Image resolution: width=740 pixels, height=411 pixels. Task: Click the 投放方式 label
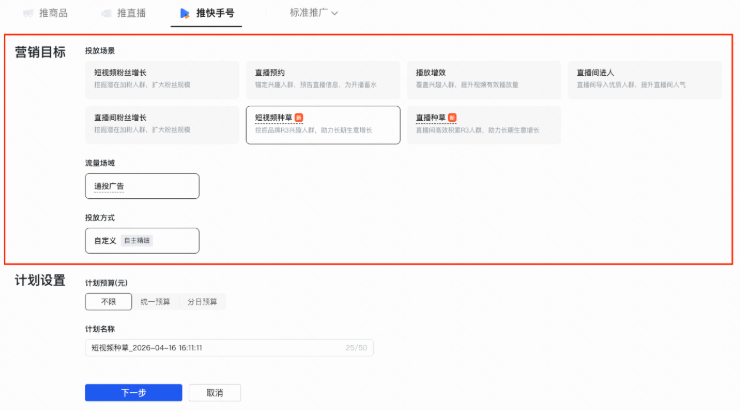pos(100,218)
